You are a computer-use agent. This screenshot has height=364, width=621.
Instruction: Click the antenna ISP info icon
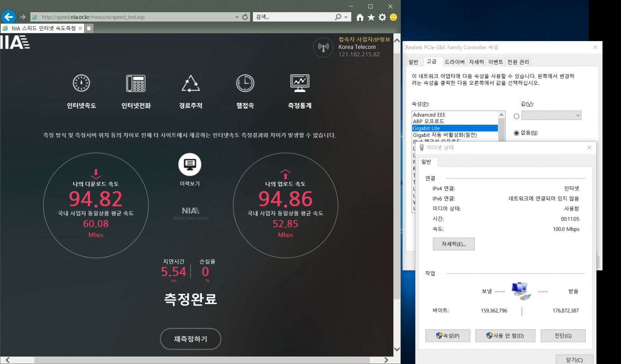point(323,47)
